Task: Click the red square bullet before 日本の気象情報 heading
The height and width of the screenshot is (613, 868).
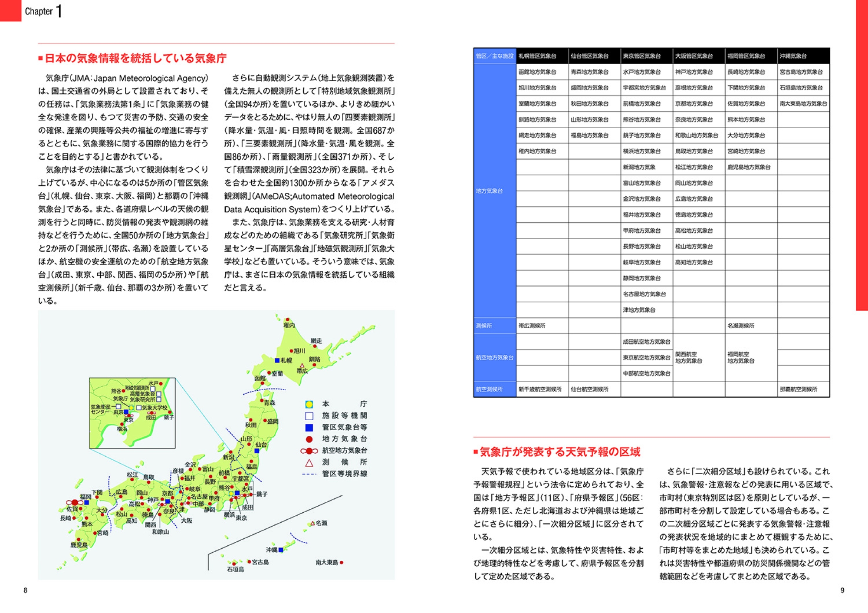Action: pos(40,58)
